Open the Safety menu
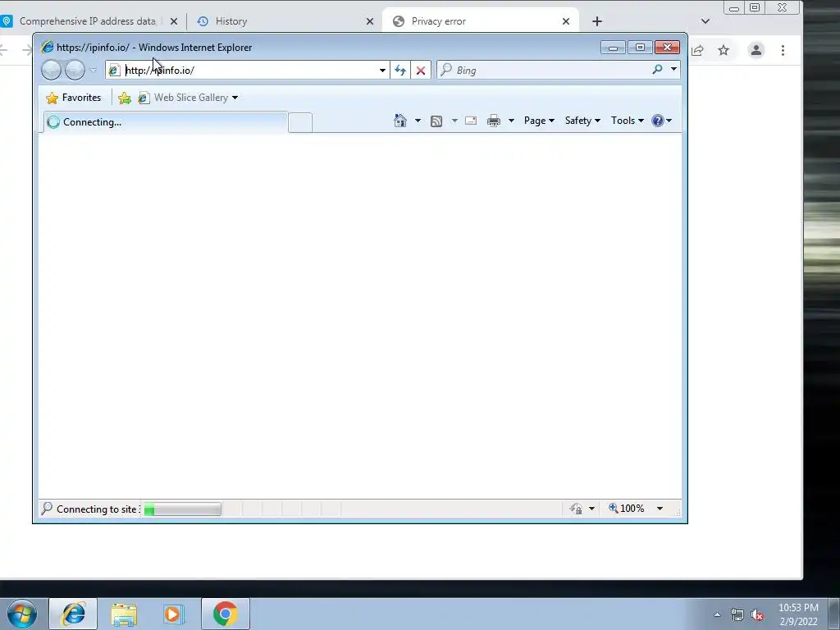Image resolution: width=840 pixels, height=630 pixels. tap(582, 121)
